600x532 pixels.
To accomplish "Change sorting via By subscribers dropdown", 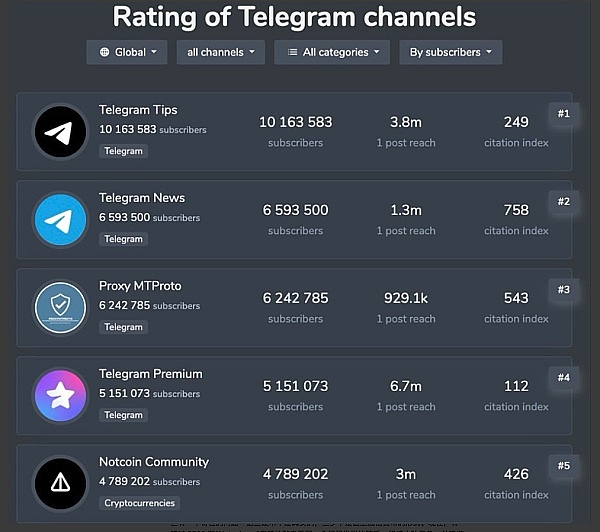I will [x=450, y=52].
